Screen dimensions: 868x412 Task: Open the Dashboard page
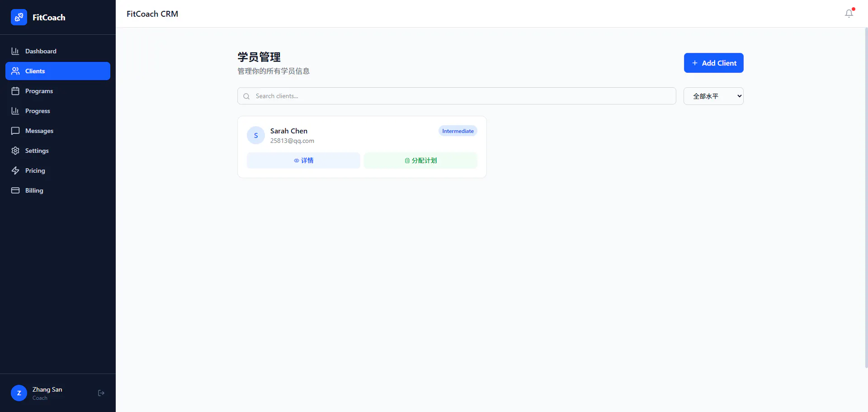point(58,51)
